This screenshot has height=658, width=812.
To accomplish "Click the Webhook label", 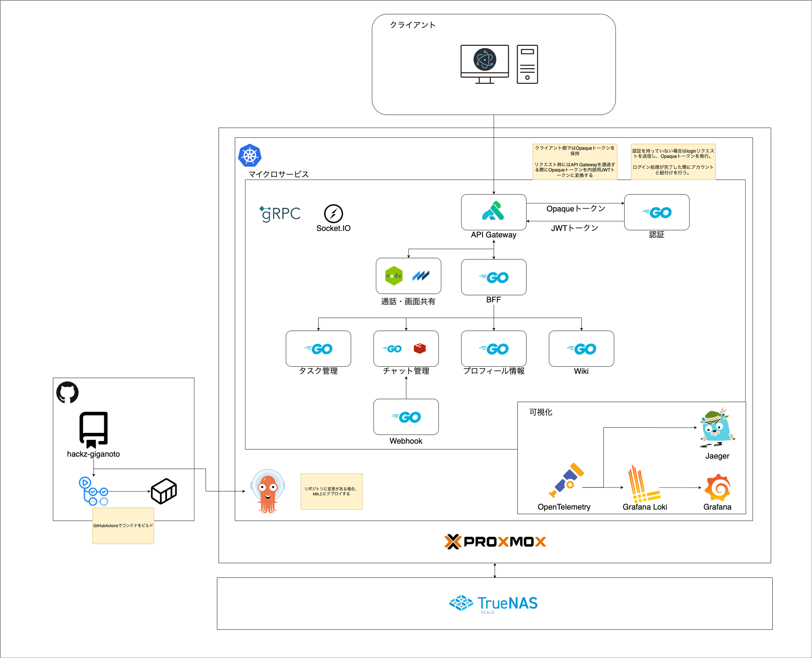I will [406, 441].
